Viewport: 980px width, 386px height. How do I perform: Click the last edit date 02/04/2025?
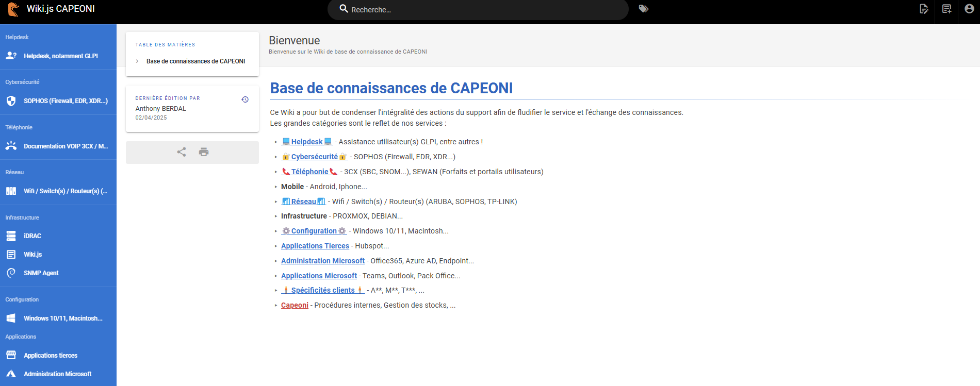click(x=151, y=118)
